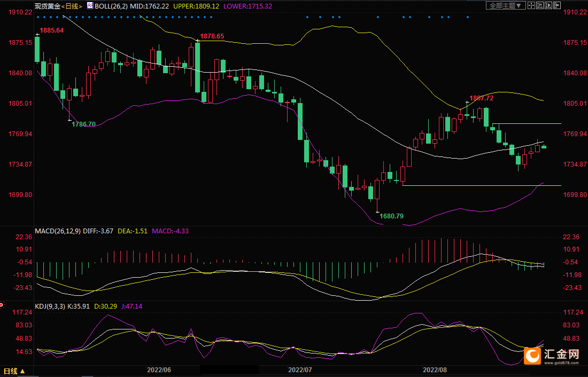
Task: Click the left axis 117.24 KDJ scale value
Action: click(22, 312)
